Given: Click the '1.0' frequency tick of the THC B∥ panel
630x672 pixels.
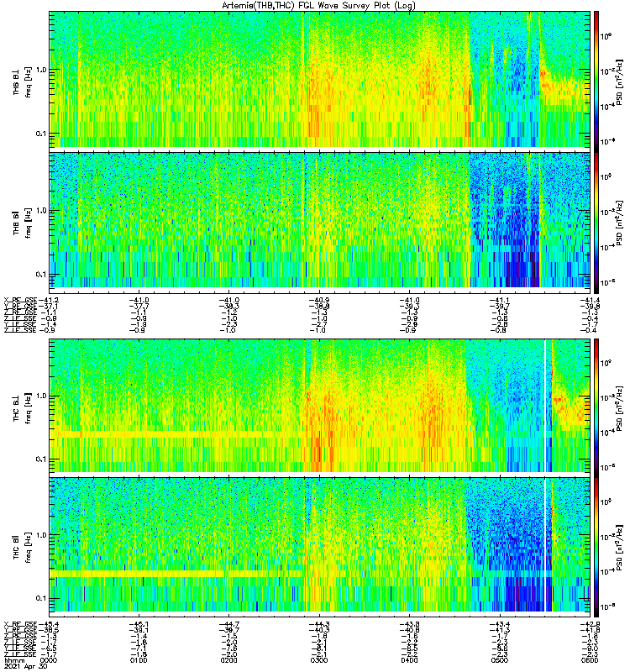Looking at the screenshot, I should [x=41, y=535].
